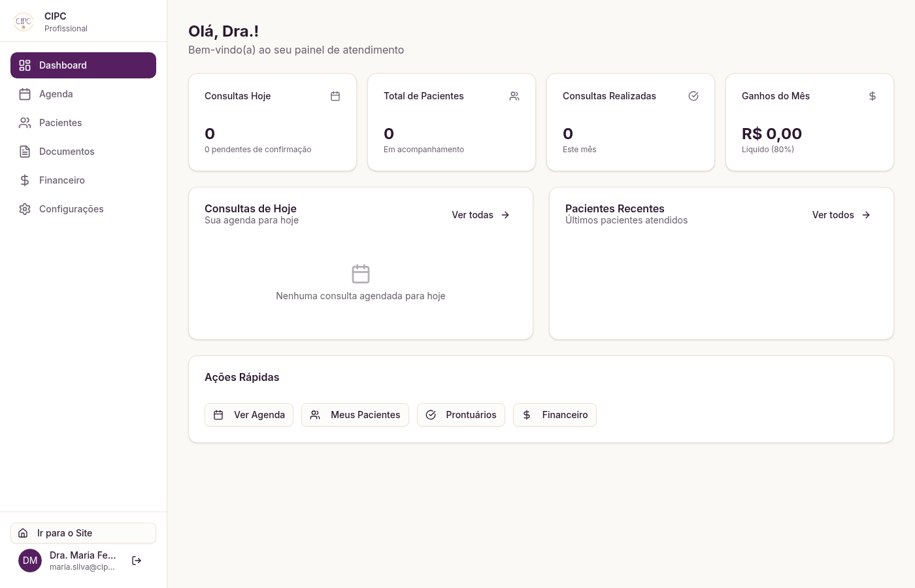This screenshot has height=588, width=915.
Task: Click the dollar icon in Financeiro quick action
Action: pyautogui.click(x=527, y=415)
